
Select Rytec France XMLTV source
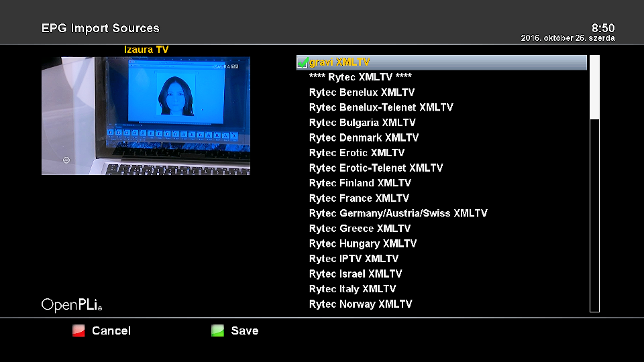(x=441, y=198)
